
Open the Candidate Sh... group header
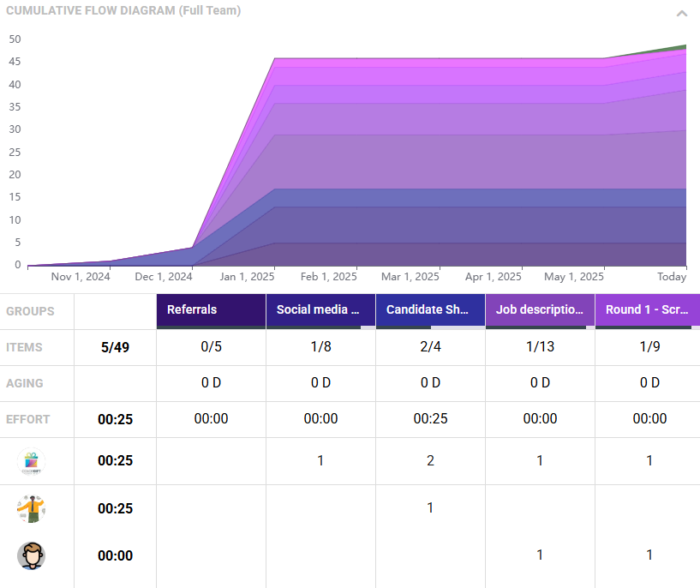click(x=430, y=310)
